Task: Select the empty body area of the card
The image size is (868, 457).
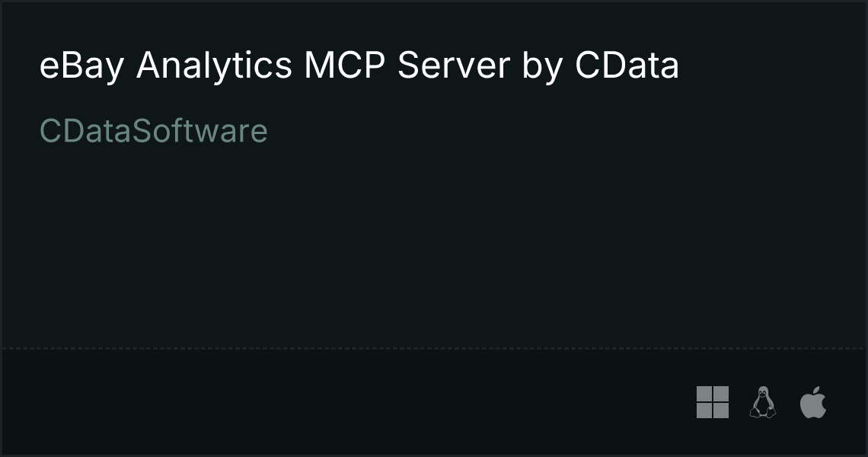Action: [434, 244]
